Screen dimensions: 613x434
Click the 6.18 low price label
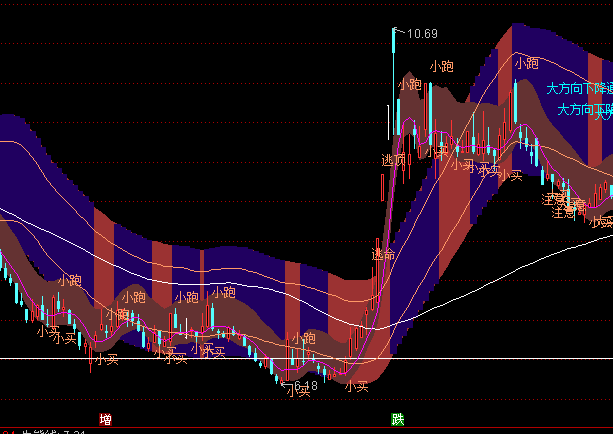click(x=303, y=384)
